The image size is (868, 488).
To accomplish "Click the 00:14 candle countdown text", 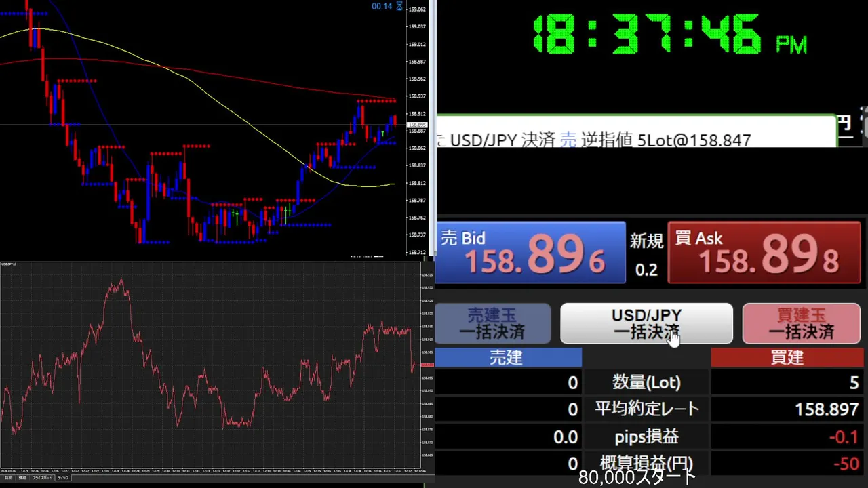I will (x=382, y=6).
